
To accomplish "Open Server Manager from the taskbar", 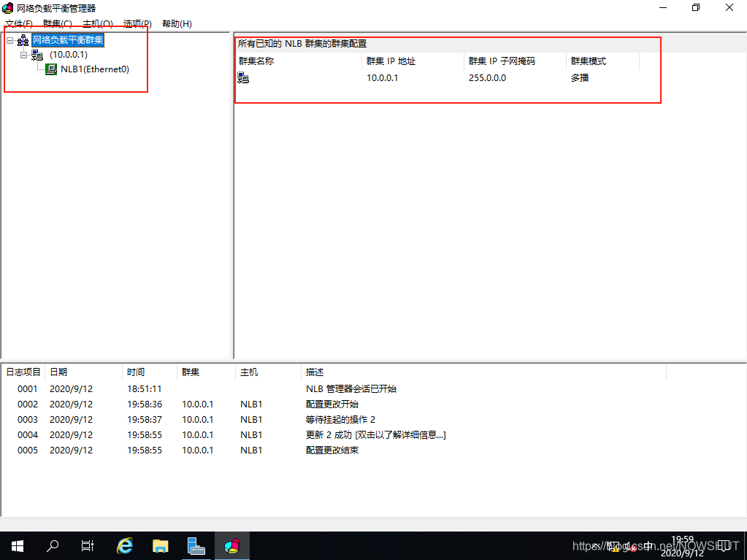I will (196, 545).
